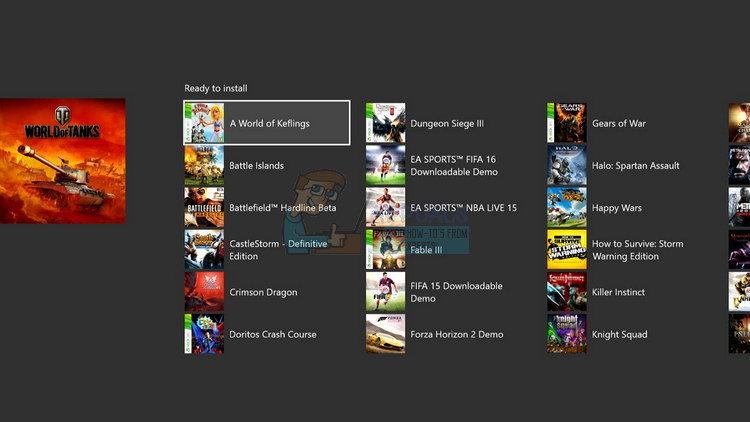This screenshot has height=422, width=750.
Task: Click the CastleStorm cover art icon
Action: click(204, 250)
